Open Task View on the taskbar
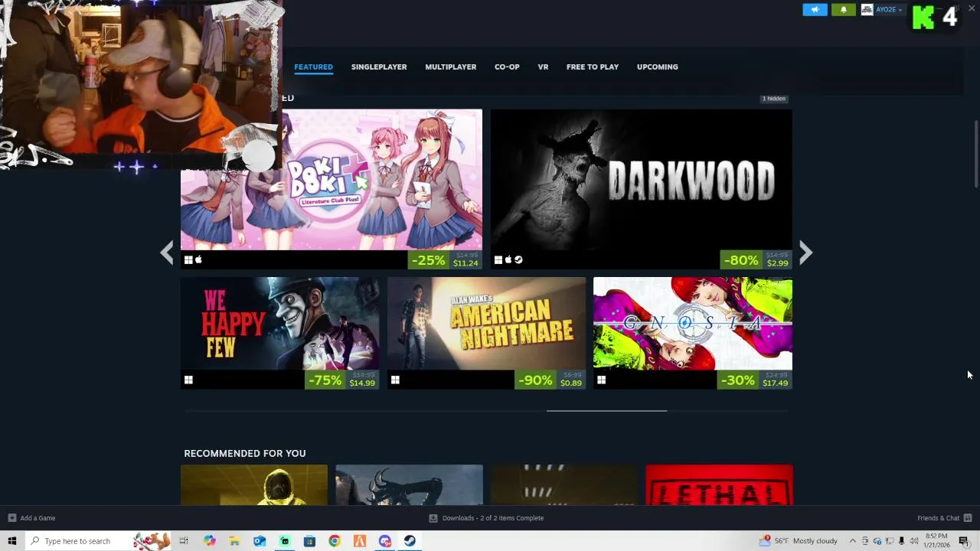The image size is (980, 551). click(184, 541)
